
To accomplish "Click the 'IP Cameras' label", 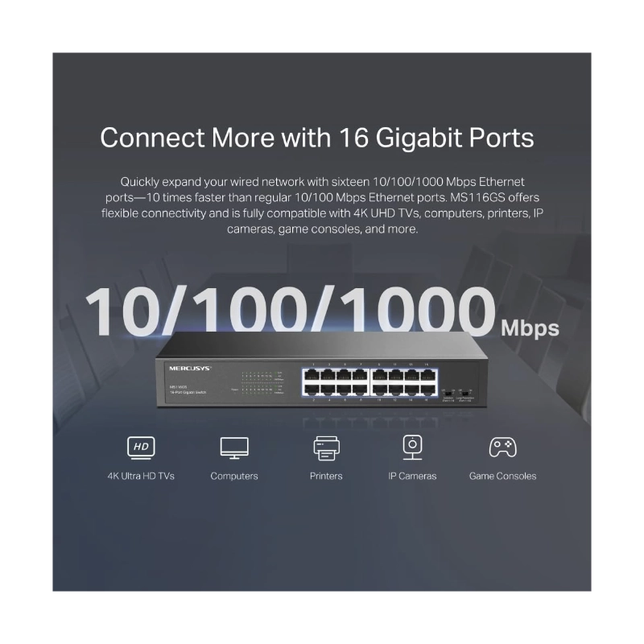I will coord(412,476).
